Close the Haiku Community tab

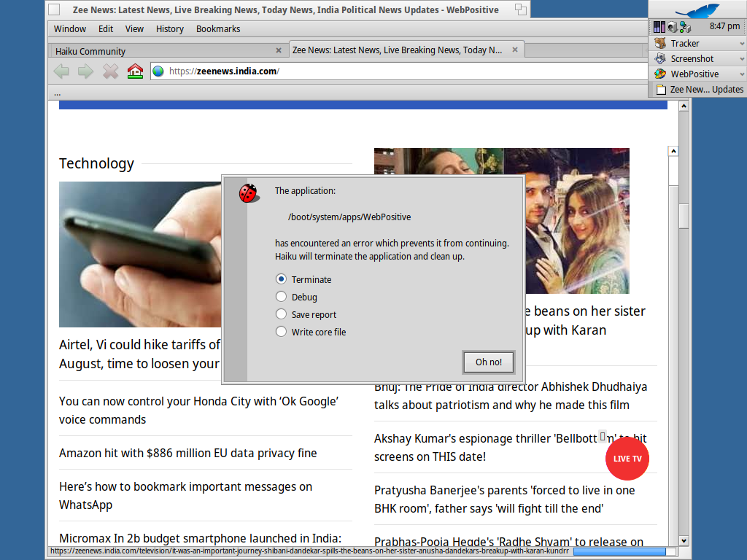(279, 50)
